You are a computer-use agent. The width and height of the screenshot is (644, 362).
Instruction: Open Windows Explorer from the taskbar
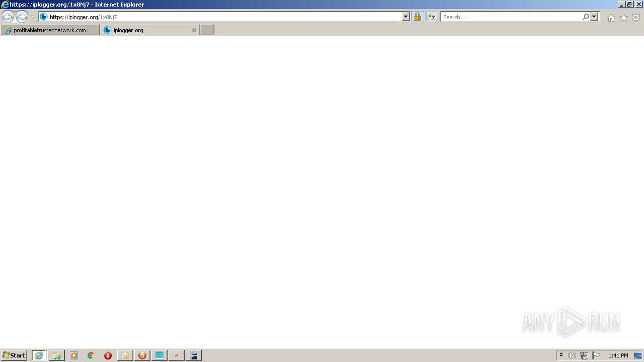coord(57,355)
